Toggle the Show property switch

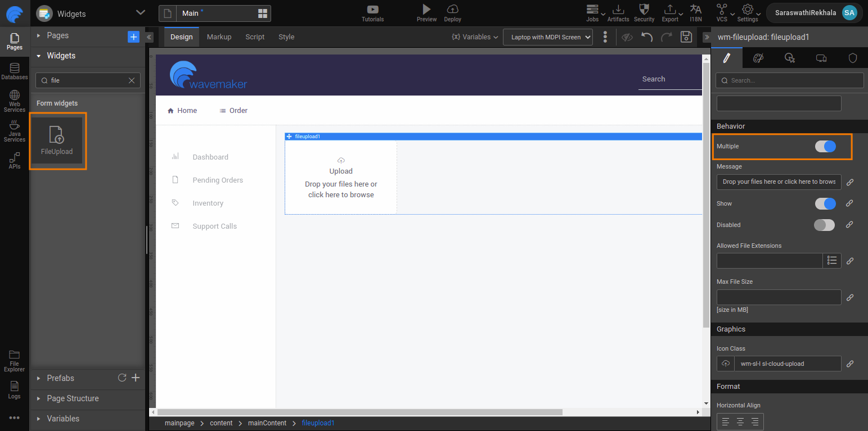pos(825,203)
